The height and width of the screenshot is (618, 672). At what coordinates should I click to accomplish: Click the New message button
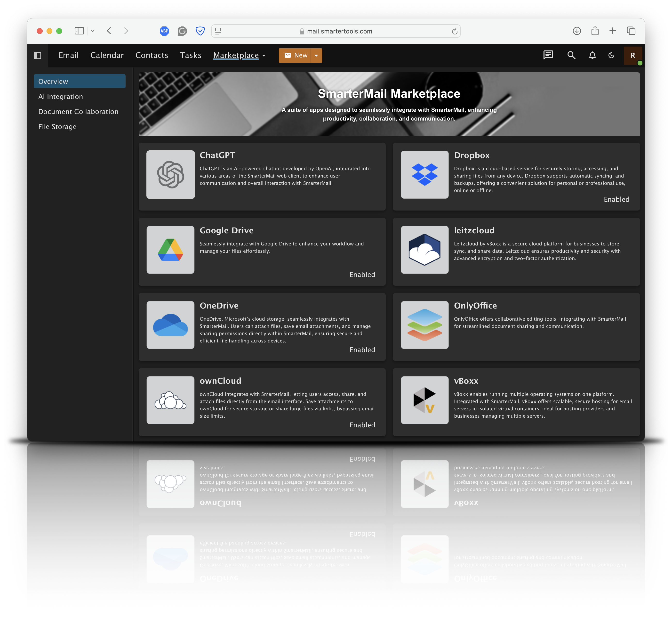[x=295, y=56]
